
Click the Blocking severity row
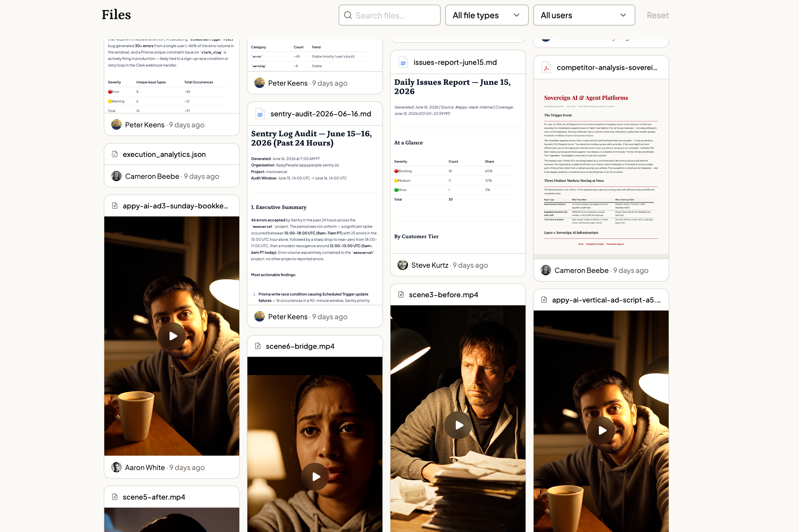(453, 171)
